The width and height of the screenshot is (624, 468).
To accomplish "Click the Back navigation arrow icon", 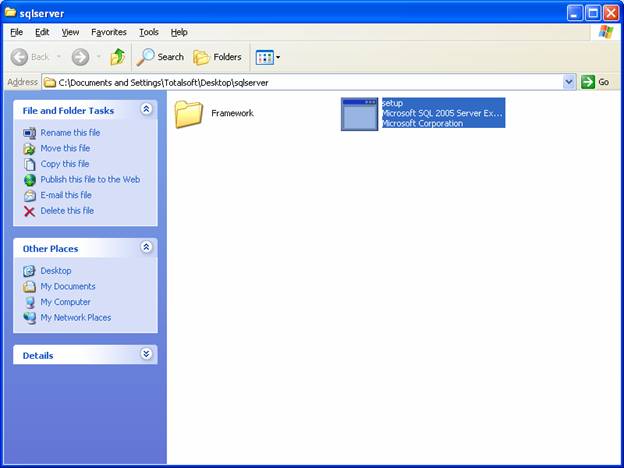I will pyautogui.click(x=19, y=57).
